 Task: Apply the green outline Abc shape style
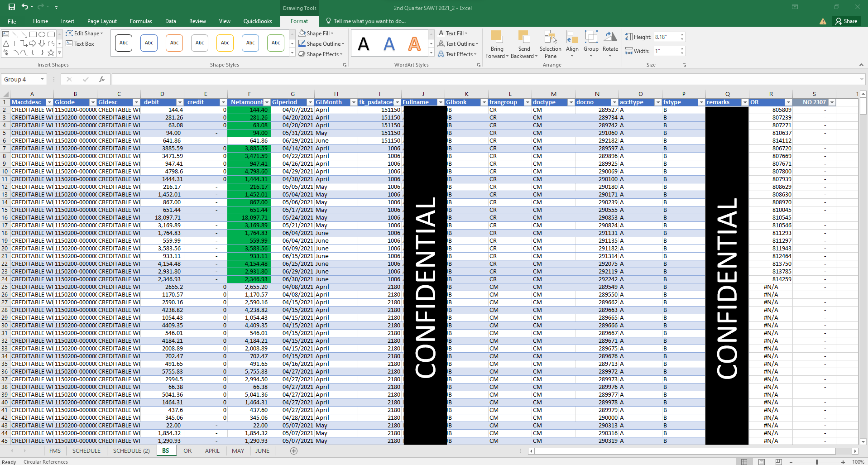tap(276, 43)
